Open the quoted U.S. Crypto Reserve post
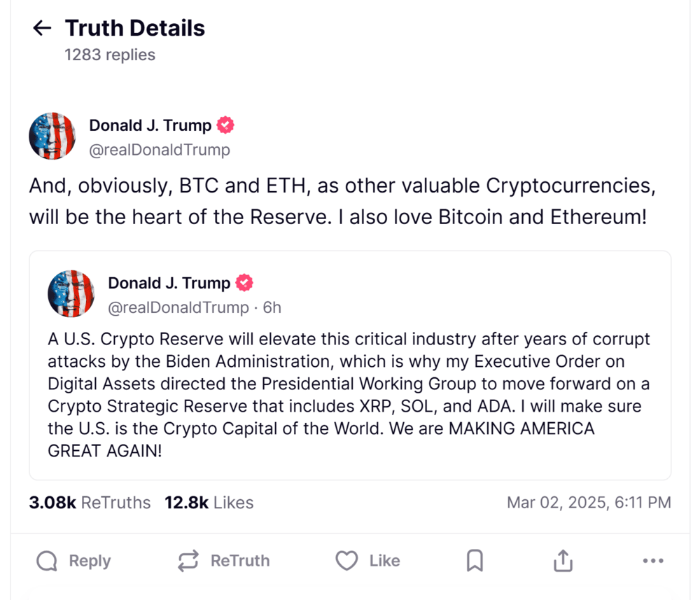The height and width of the screenshot is (600, 700). (x=349, y=396)
